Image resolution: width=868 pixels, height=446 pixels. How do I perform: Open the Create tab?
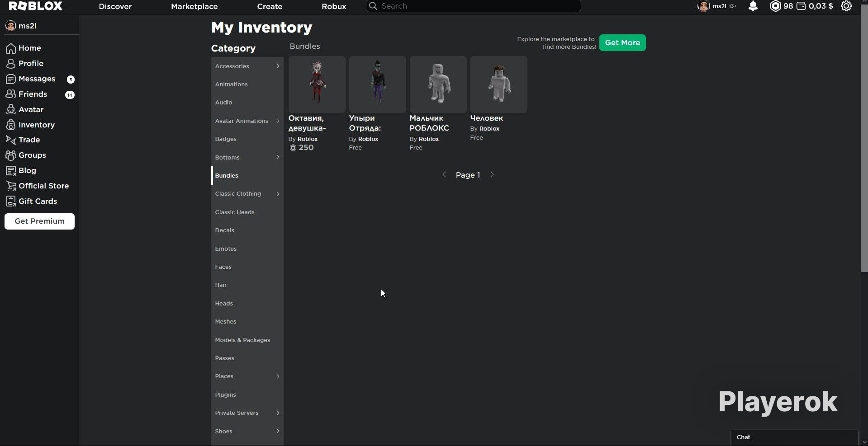pos(270,6)
